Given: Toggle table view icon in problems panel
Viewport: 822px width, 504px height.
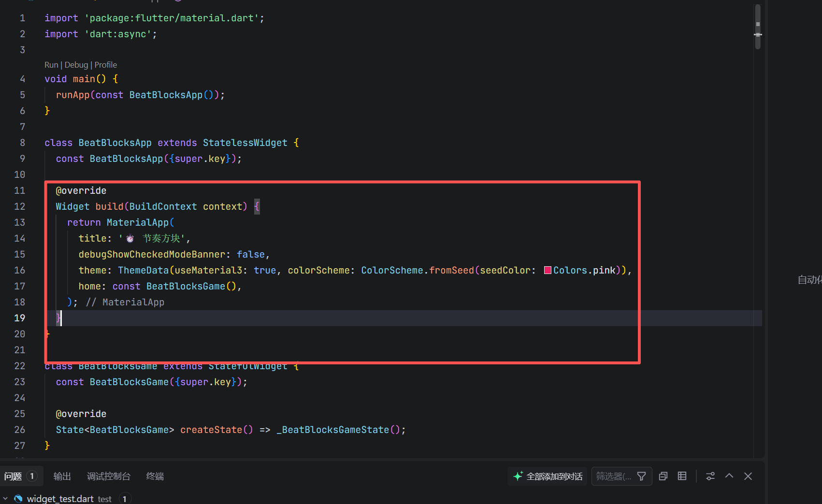Looking at the screenshot, I should (682, 476).
